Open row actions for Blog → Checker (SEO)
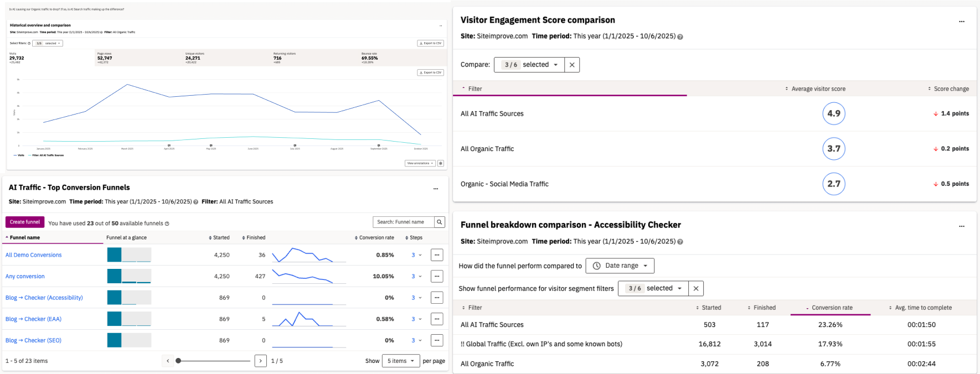 (x=437, y=340)
